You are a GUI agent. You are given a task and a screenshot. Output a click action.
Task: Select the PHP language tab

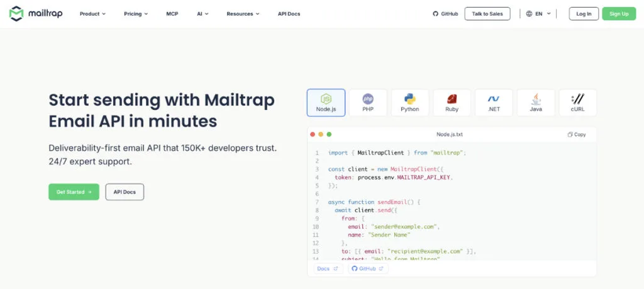pyautogui.click(x=368, y=102)
